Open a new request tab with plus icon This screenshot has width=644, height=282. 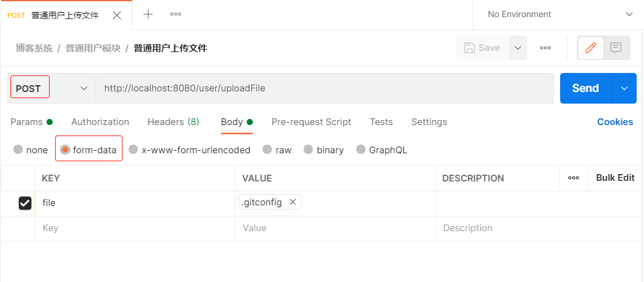coord(148,14)
